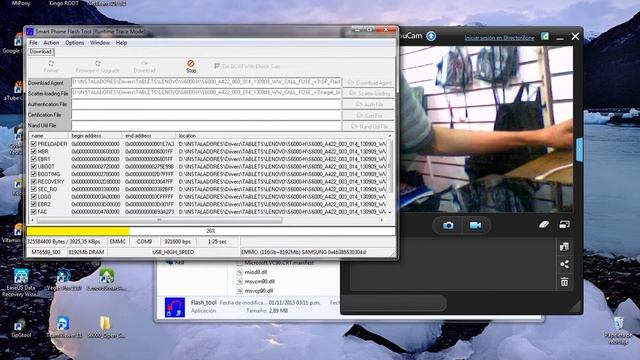Click Iniciar sesión en DirectorZone link
640x360 pixels.
[x=499, y=38]
